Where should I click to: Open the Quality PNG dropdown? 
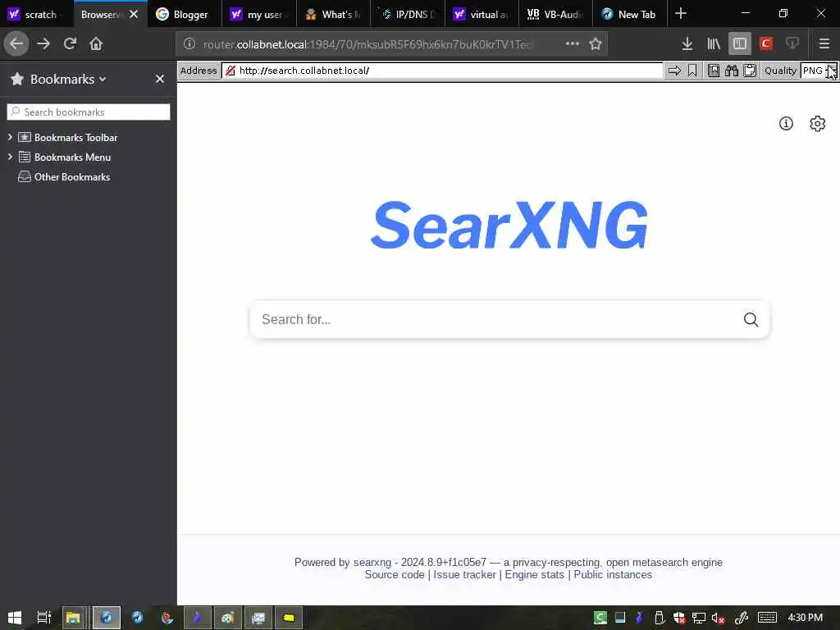click(819, 71)
